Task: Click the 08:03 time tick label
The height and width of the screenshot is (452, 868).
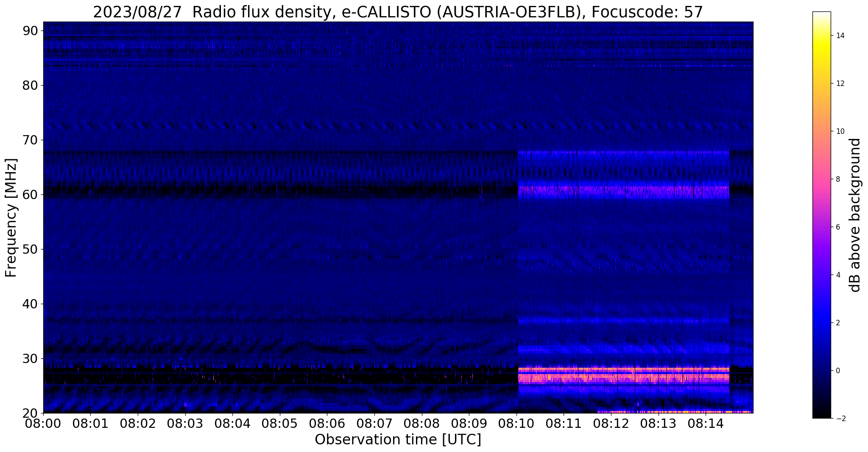Action: [185, 423]
